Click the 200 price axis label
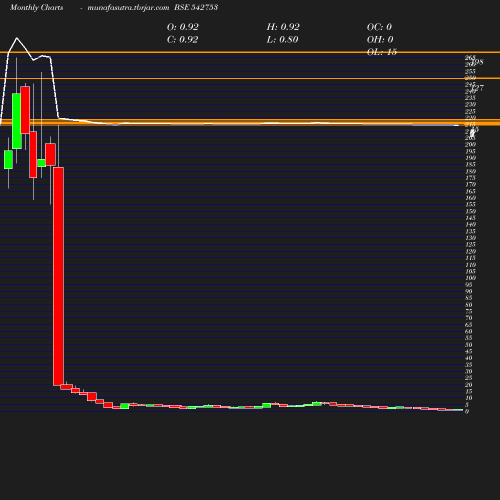Screen dimensions: 500x500 470,144
